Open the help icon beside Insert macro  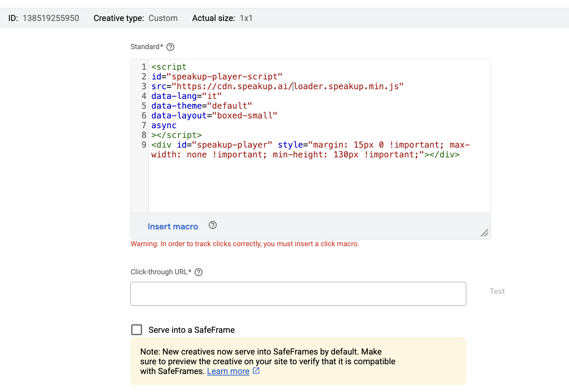tap(213, 225)
